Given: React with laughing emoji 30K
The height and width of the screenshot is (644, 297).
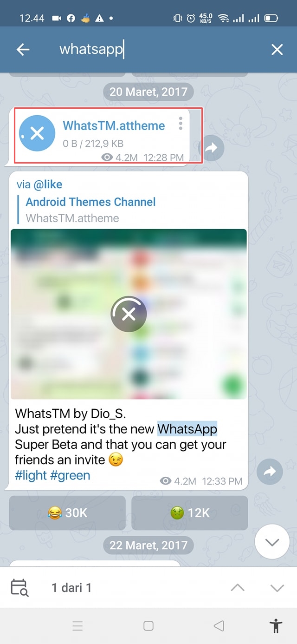Looking at the screenshot, I should point(67,513).
